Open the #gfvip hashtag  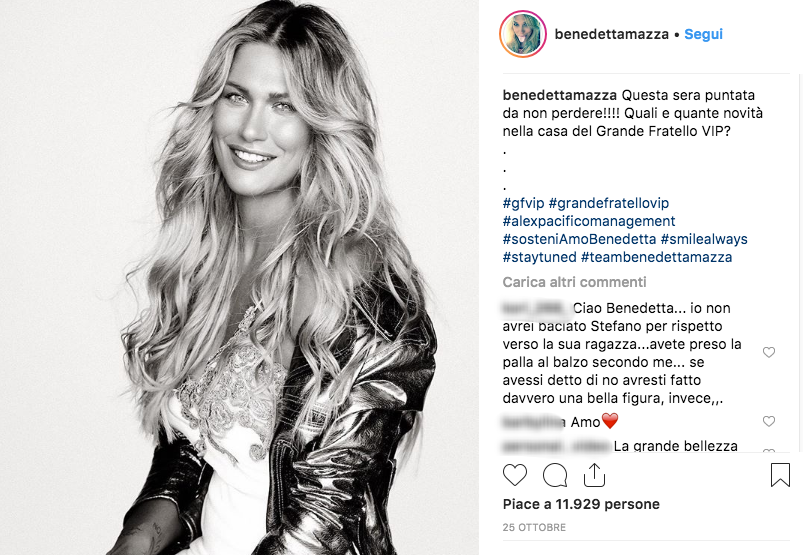[523, 203]
